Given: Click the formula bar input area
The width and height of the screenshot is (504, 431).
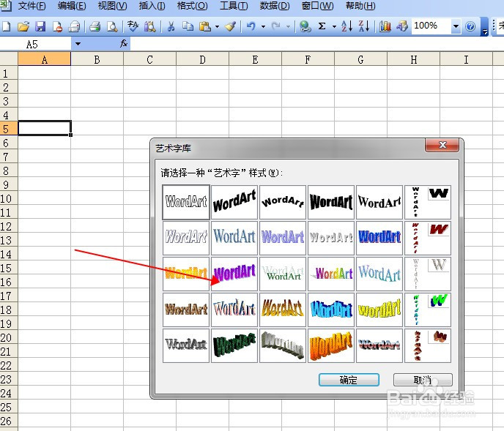Looking at the screenshot, I should (316, 44).
